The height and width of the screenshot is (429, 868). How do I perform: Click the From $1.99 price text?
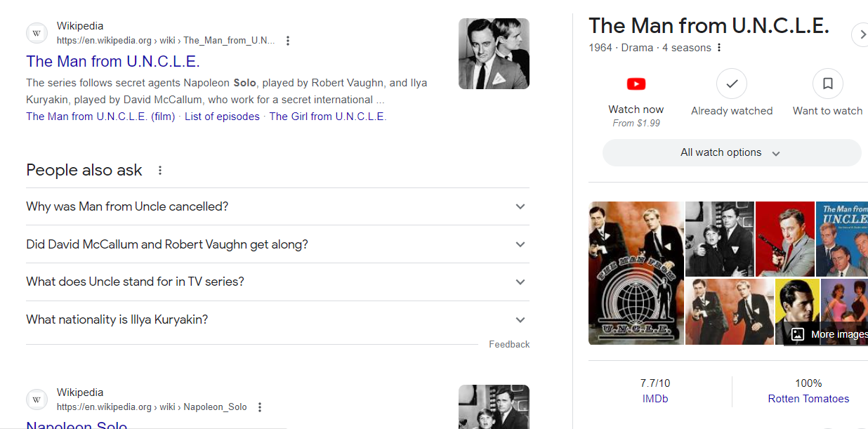tap(636, 124)
